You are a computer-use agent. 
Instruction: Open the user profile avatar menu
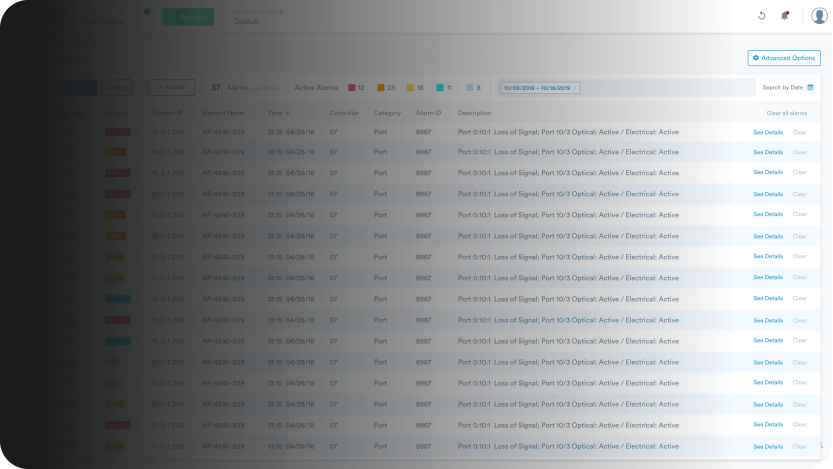point(819,16)
